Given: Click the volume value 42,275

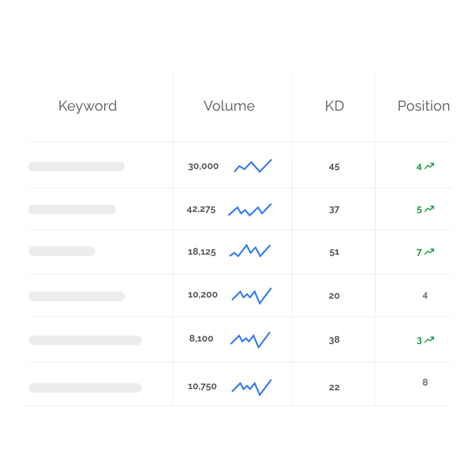Looking at the screenshot, I should point(201,209).
